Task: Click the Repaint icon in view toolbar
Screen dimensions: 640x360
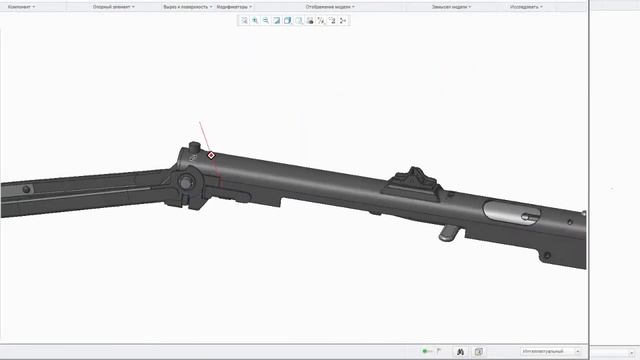Action: (x=277, y=20)
